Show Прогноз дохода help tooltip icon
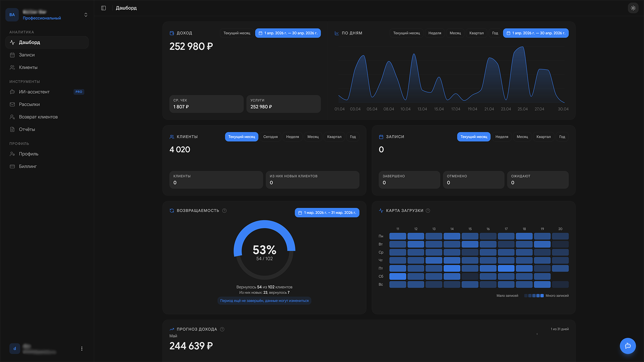The height and width of the screenshot is (362, 644). (222, 329)
